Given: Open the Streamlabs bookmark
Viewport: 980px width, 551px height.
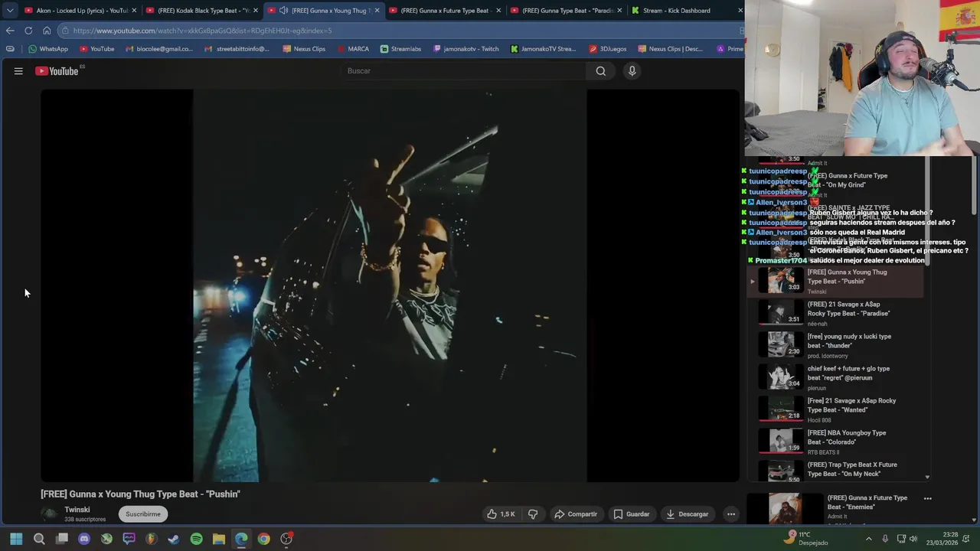Looking at the screenshot, I should [x=400, y=49].
